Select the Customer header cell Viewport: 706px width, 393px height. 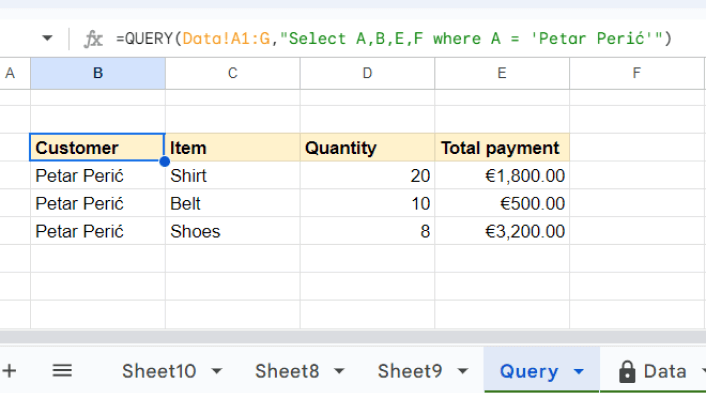pyautogui.click(x=98, y=147)
